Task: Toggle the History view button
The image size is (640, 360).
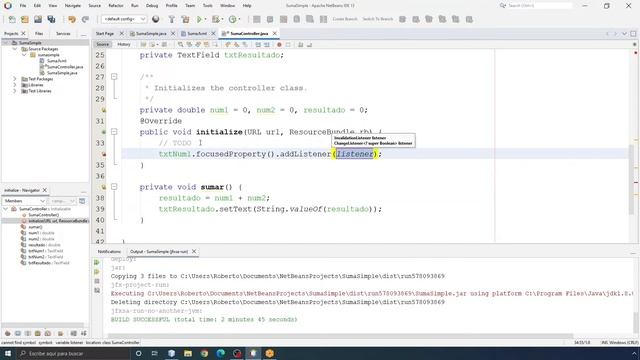Action: (124, 44)
